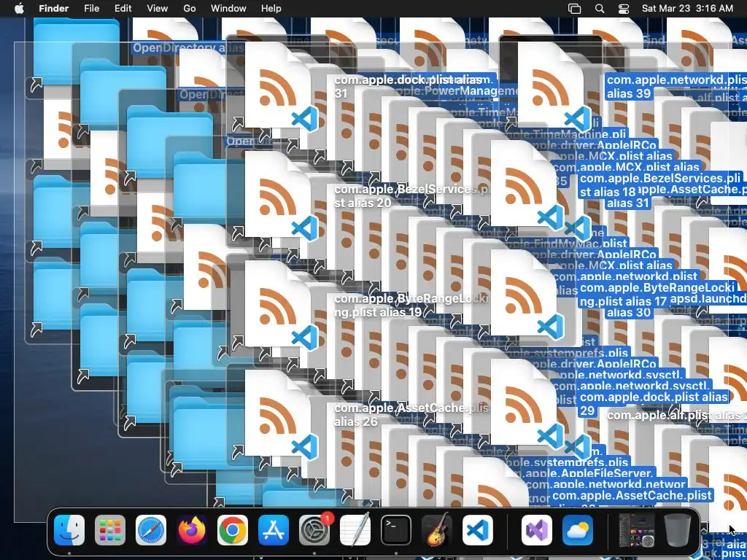This screenshot has width=747, height=560.
Task: Open purple Visual Studio Dock icon
Action: [537, 530]
